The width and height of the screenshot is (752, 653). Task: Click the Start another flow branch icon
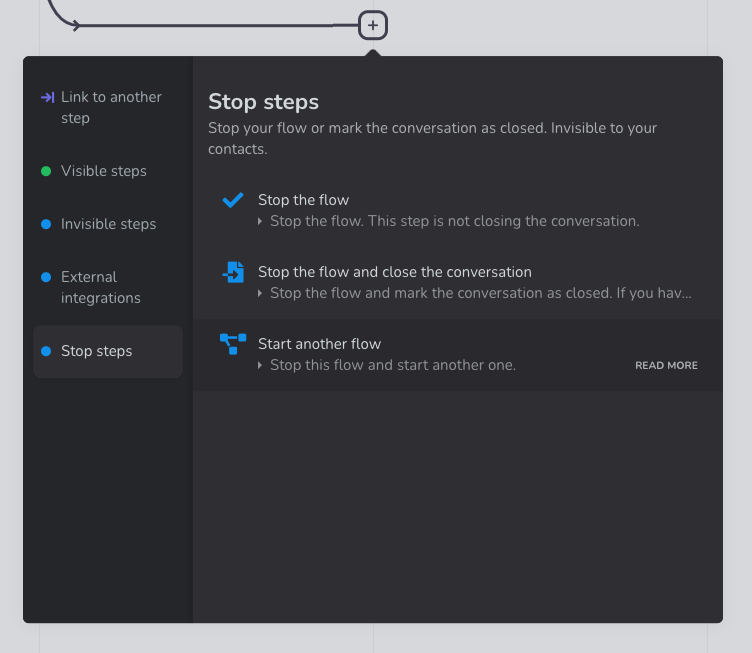(233, 344)
